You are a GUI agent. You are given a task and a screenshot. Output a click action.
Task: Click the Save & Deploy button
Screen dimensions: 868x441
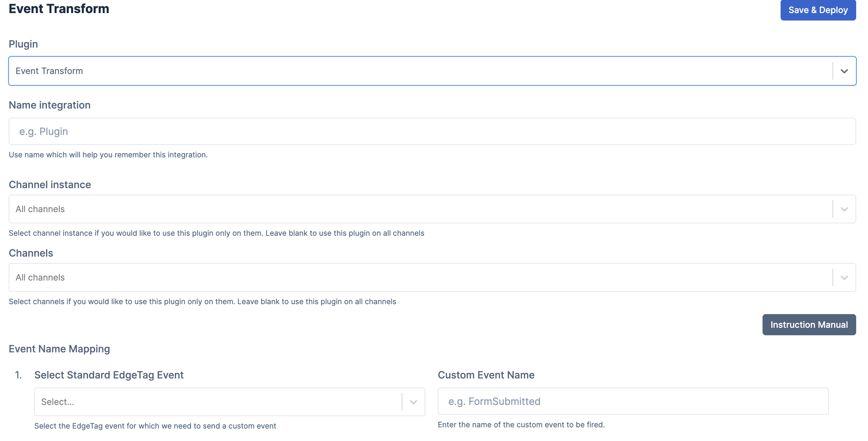pyautogui.click(x=818, y=10)
